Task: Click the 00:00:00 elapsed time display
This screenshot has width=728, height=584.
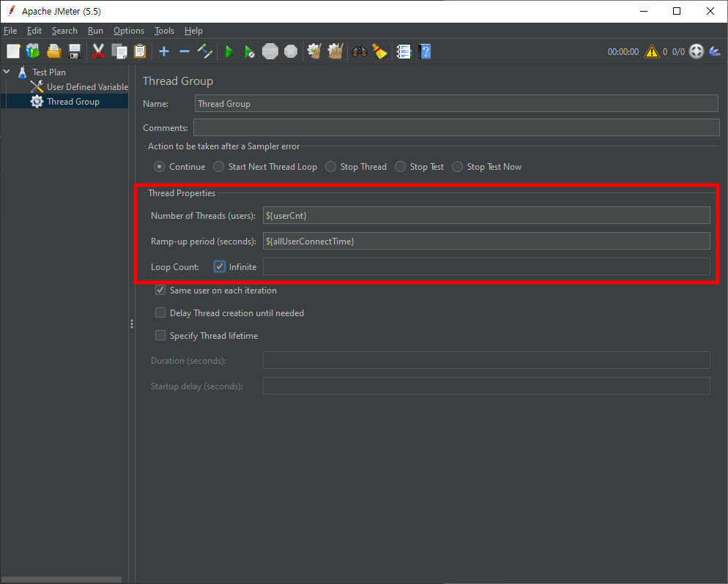Action: click(623, 52)
